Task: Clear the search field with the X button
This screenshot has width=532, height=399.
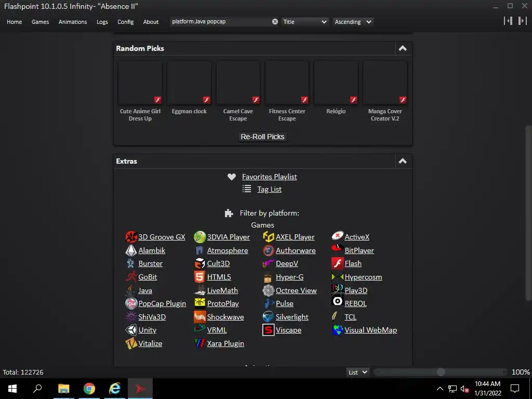Action: [275, 22]
